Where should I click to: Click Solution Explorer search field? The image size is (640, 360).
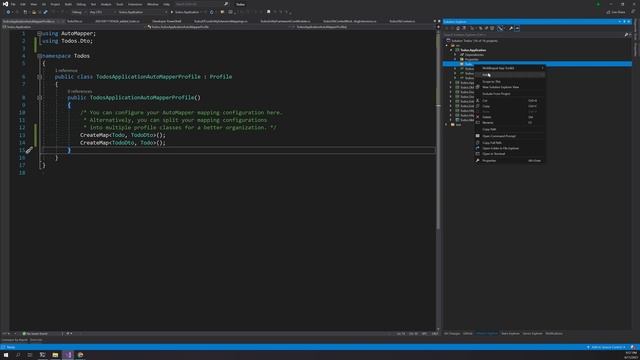(534, 35)
